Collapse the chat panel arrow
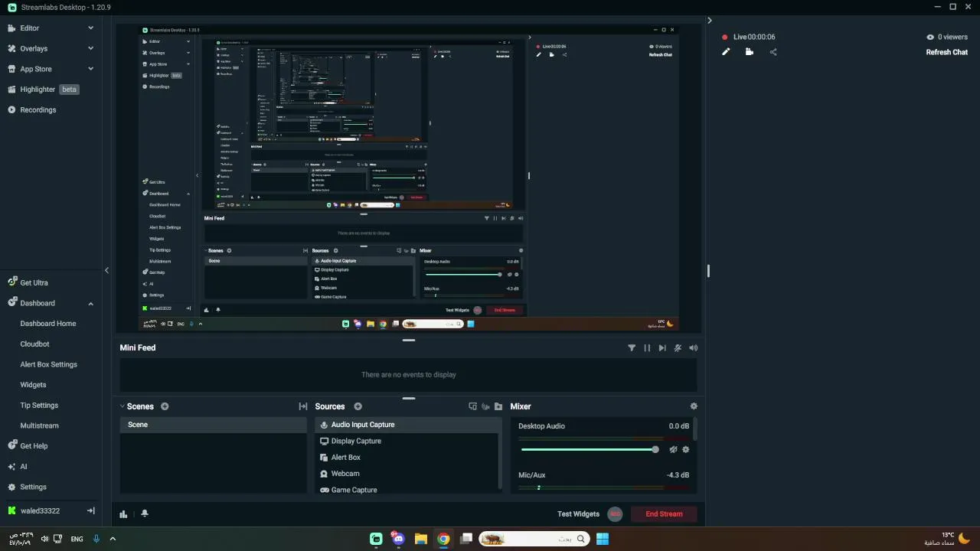Screen dimensions: 980x551 [709, 21]
